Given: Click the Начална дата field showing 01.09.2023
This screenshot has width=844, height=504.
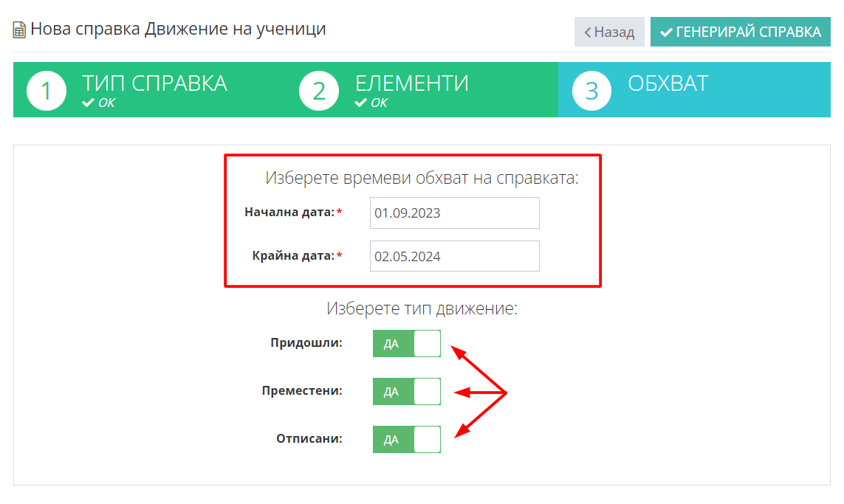Looking at the screenshot, I should [x=454, y=213].
